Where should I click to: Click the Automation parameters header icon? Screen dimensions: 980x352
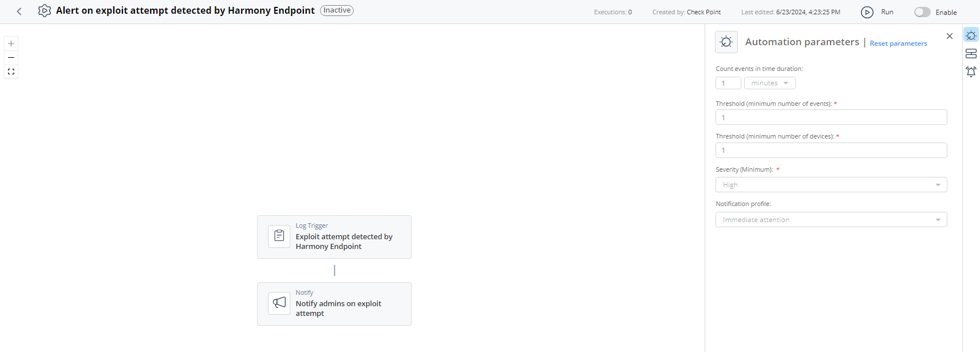(726, 42)
